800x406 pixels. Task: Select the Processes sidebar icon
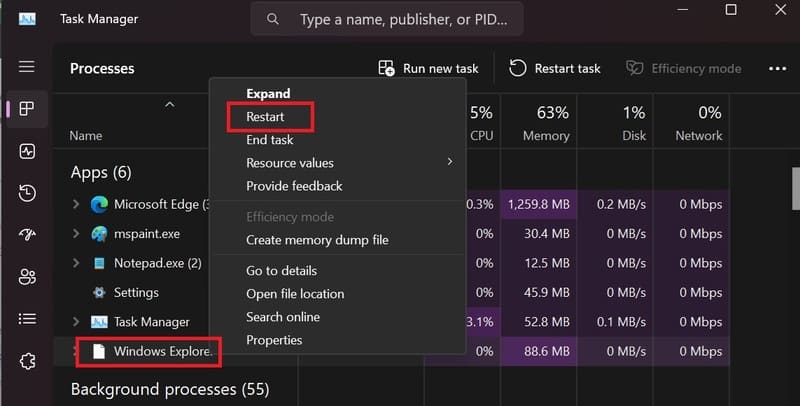pyautogui.click(x=27, y=109)
